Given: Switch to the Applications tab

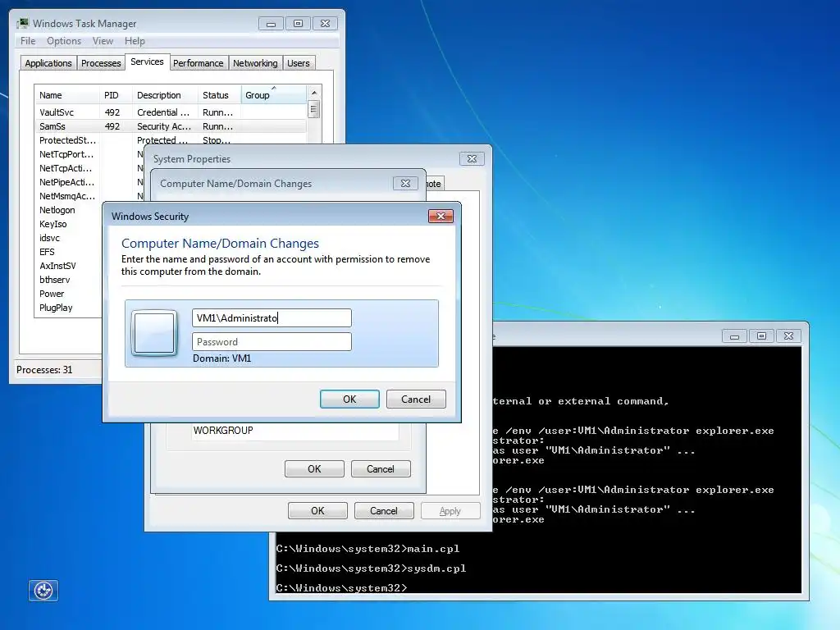Looking at the screenshot, I should [48, 63].
